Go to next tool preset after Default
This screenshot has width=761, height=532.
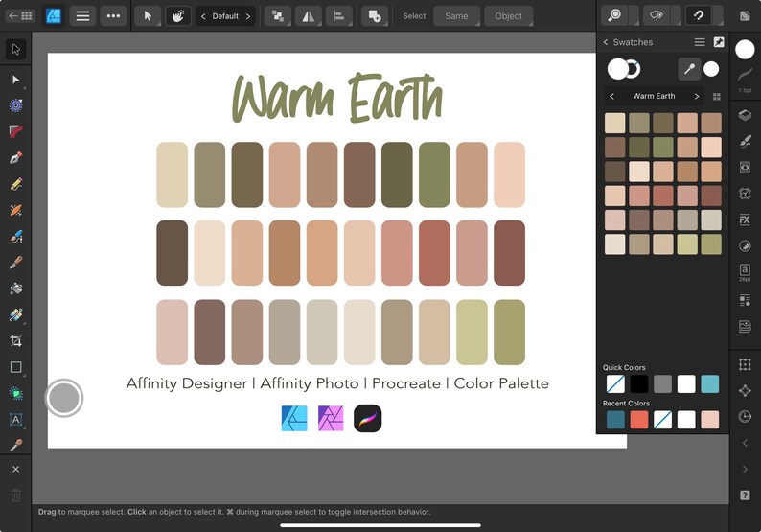tap(248, 16)
